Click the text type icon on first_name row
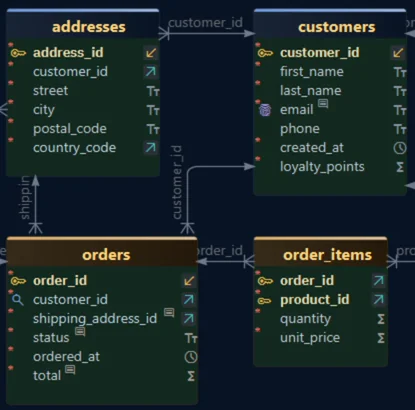This screenshot has width=415, height=410. click(x=400, y=72)
